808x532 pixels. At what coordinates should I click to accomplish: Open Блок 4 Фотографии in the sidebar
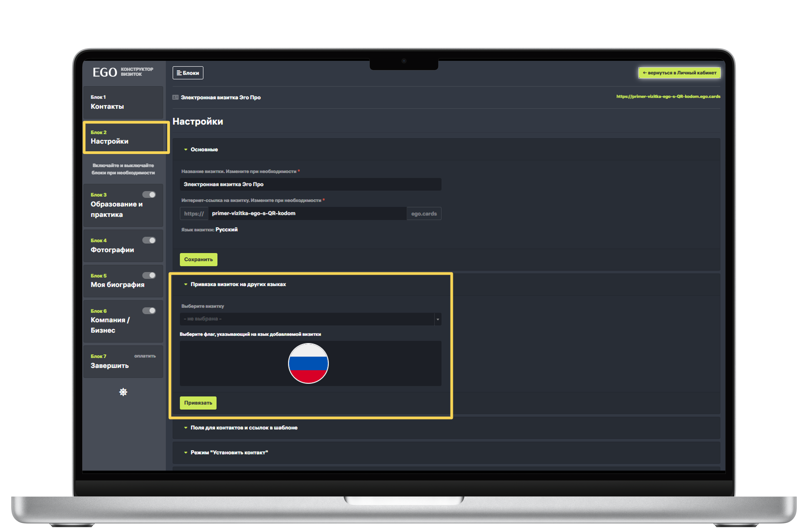coord(123,246)
